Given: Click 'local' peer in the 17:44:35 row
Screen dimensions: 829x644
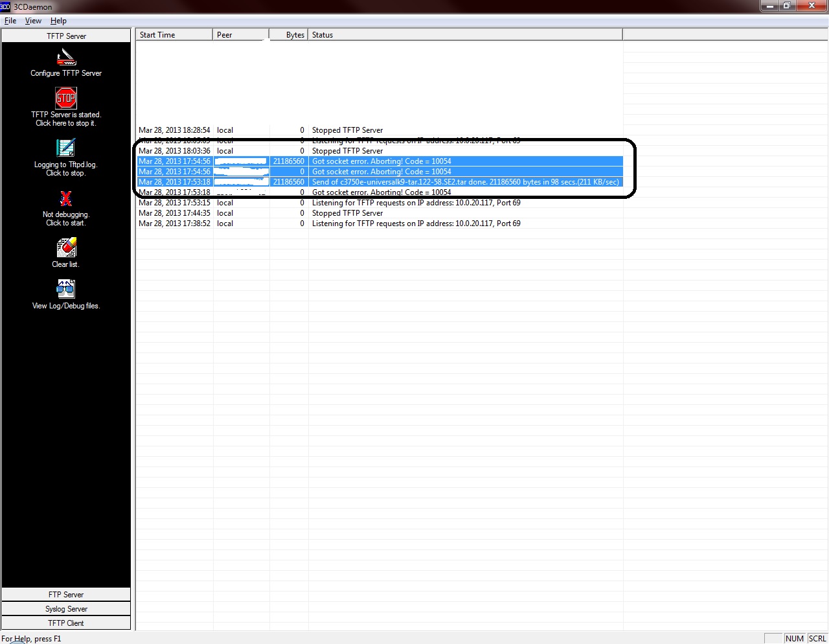Looking at the screenshot, I should pos(225,213).
